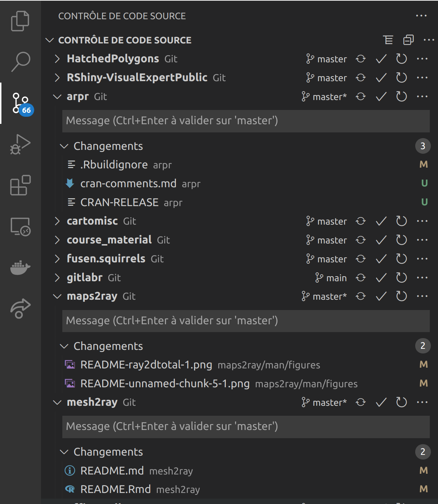The image size is (438, 504).
Task: Collapse the arpr repository
Action: pyautogui.click(x=57, y=96)
